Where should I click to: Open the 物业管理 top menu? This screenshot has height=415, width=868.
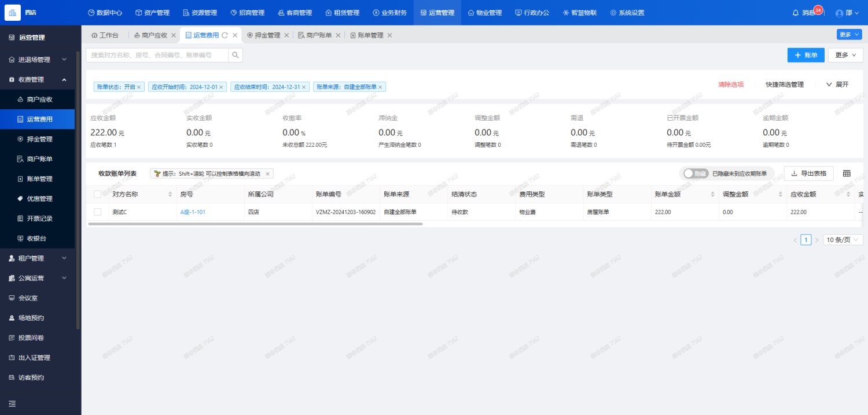click(x=484, y=13)
